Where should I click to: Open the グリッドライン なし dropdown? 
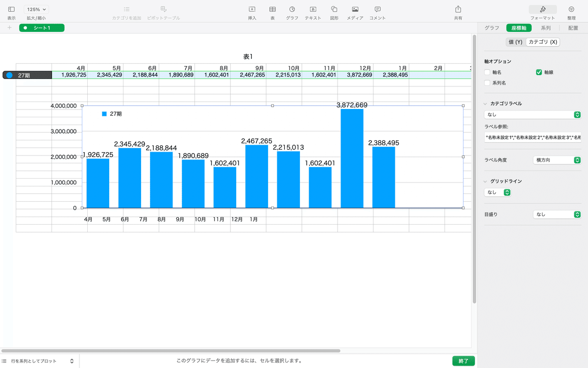coord(497,192)
